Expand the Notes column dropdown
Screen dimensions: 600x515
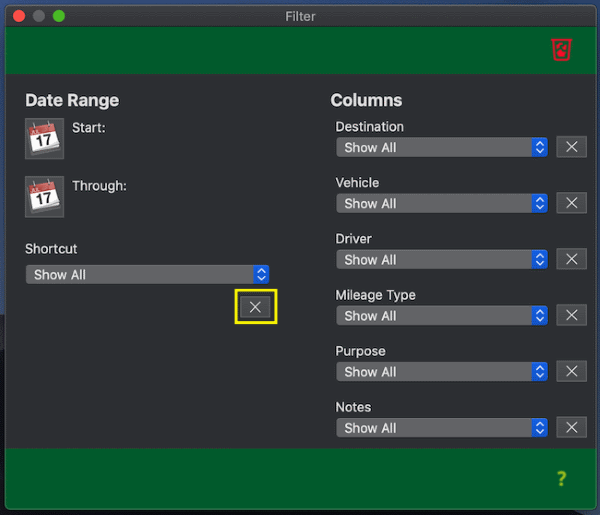442,427
